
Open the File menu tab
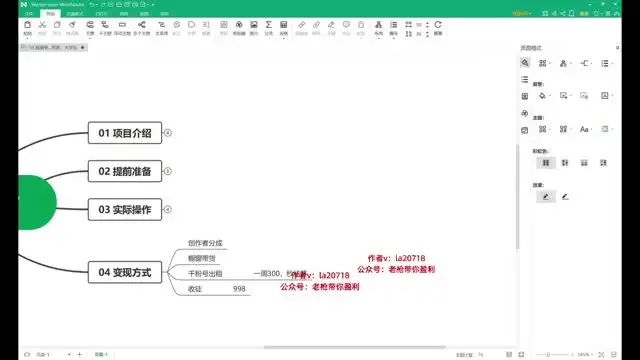(29, 13)
